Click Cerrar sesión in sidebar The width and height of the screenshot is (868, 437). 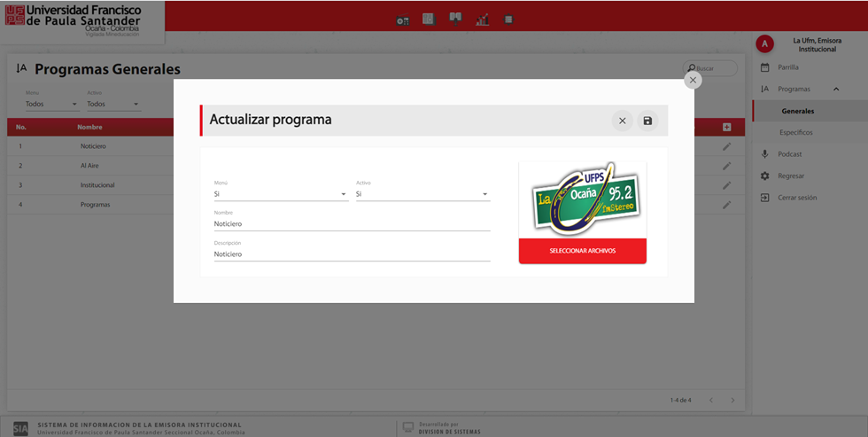click(x=796, y=198)
